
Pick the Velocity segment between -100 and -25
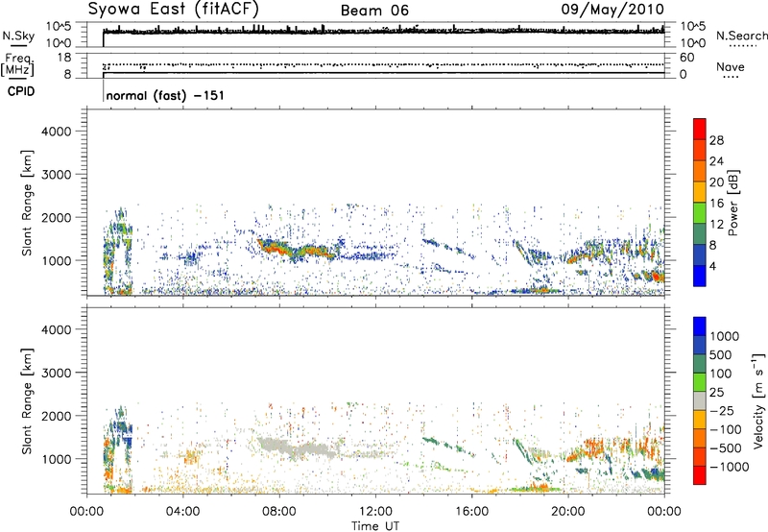700,420
